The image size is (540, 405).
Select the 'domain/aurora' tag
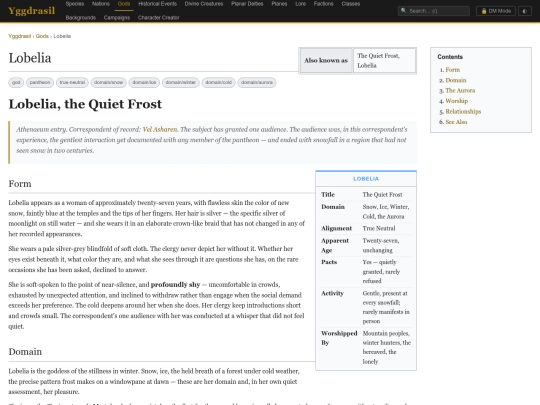(257, 82)
